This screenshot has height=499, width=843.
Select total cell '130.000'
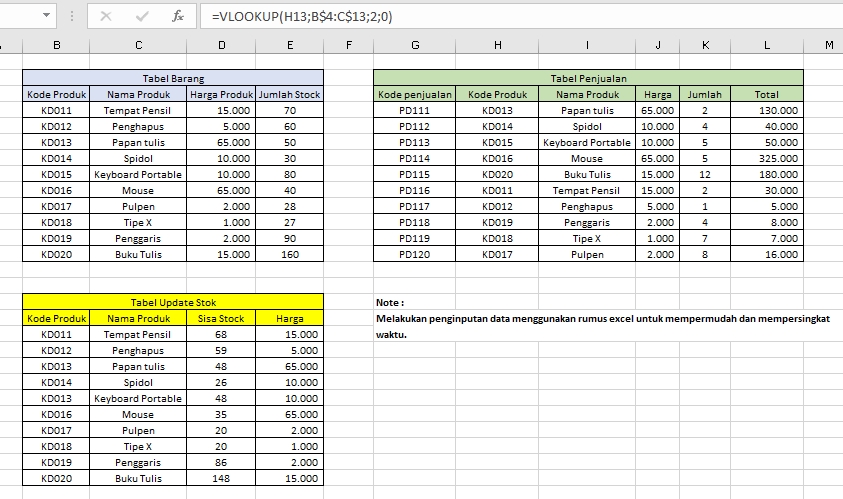pyautogui.click(x=767, y=110)
